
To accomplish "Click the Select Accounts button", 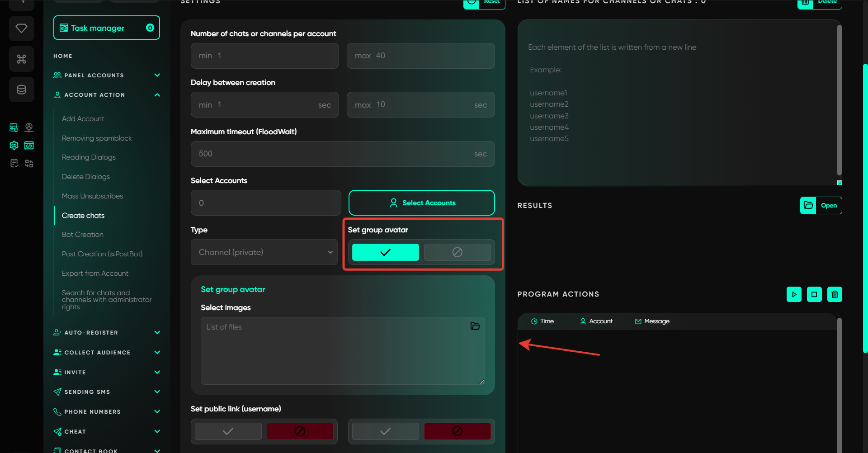I will [421, 203].
